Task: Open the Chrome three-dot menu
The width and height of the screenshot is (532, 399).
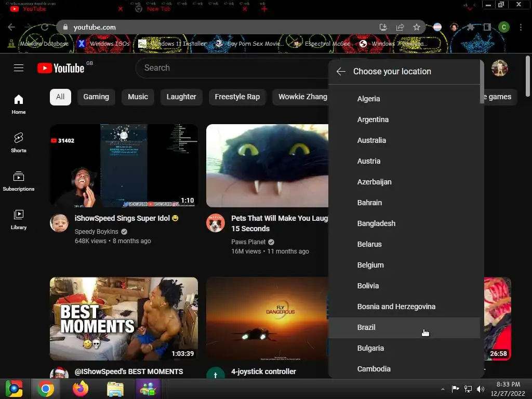Action: 521,27
